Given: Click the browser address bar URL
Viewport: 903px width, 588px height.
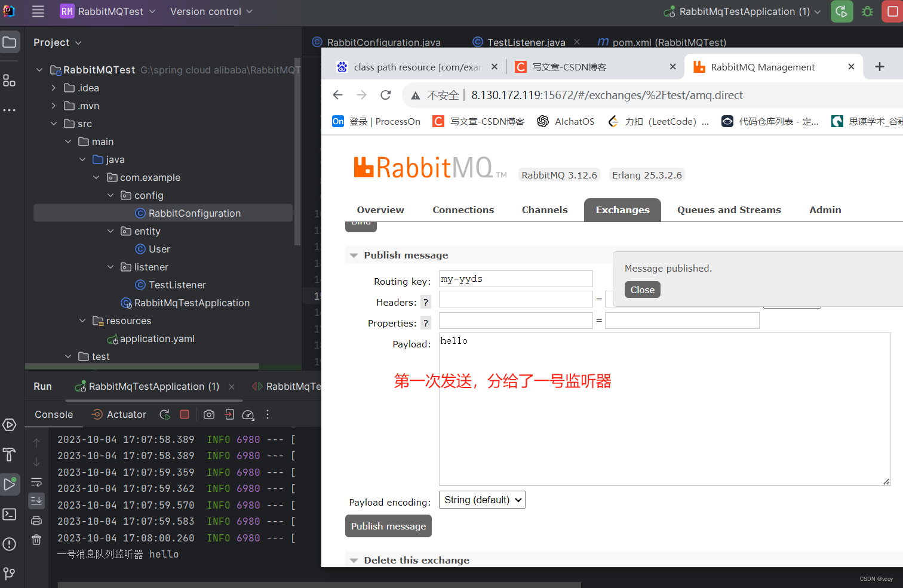Looking at the screenshot, I should 607,95.
